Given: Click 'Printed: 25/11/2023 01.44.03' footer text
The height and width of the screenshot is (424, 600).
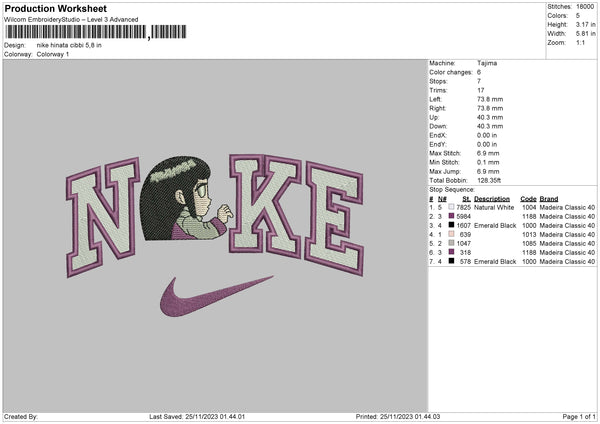Looking at the screenshot, I should 398,416.
